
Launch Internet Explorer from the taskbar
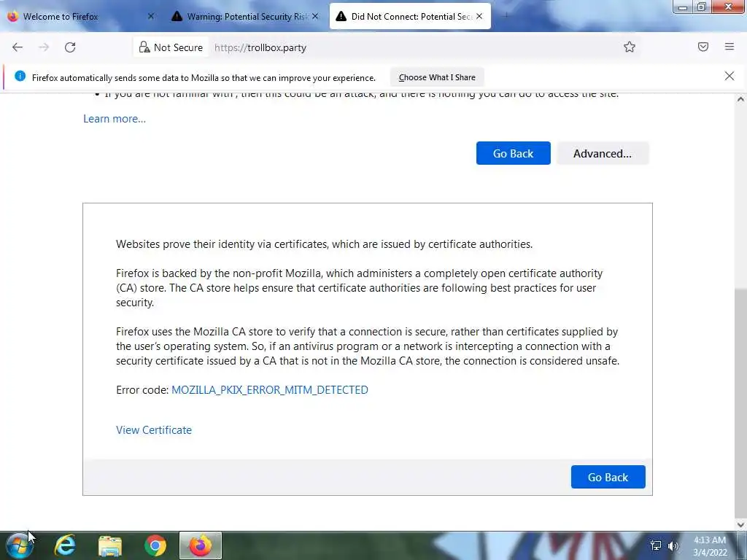coord(65,545)
